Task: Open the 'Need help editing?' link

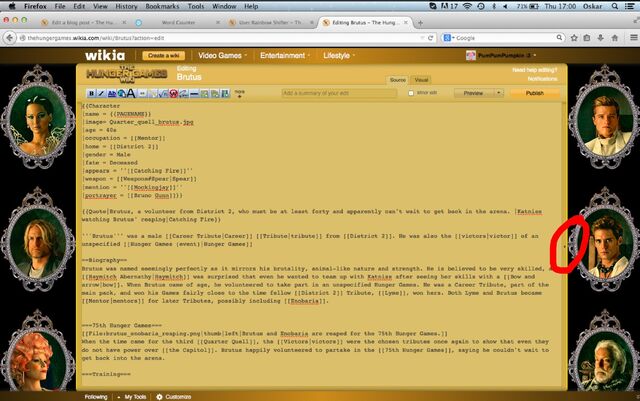Action: coord(534,70)
